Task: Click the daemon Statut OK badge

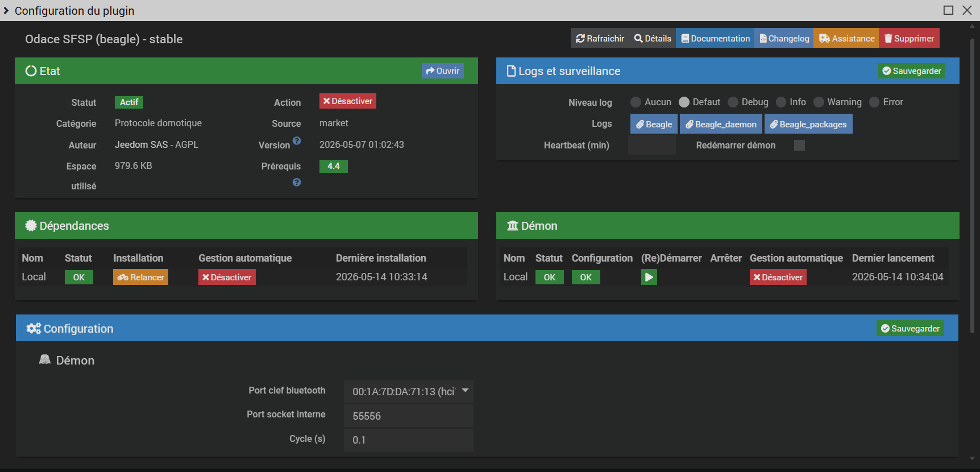Action: click(550, 277)
